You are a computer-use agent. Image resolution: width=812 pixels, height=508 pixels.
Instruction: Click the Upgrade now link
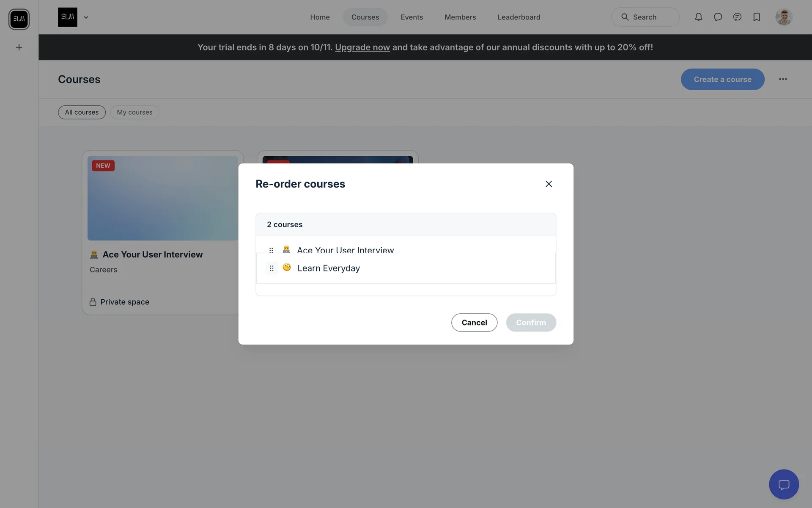tap(362, 47)
